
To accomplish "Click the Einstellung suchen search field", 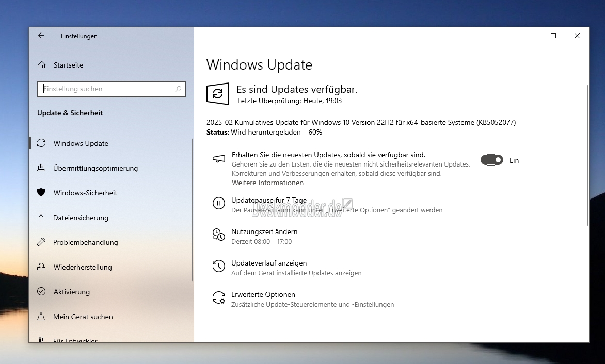I will coord(111,89).
